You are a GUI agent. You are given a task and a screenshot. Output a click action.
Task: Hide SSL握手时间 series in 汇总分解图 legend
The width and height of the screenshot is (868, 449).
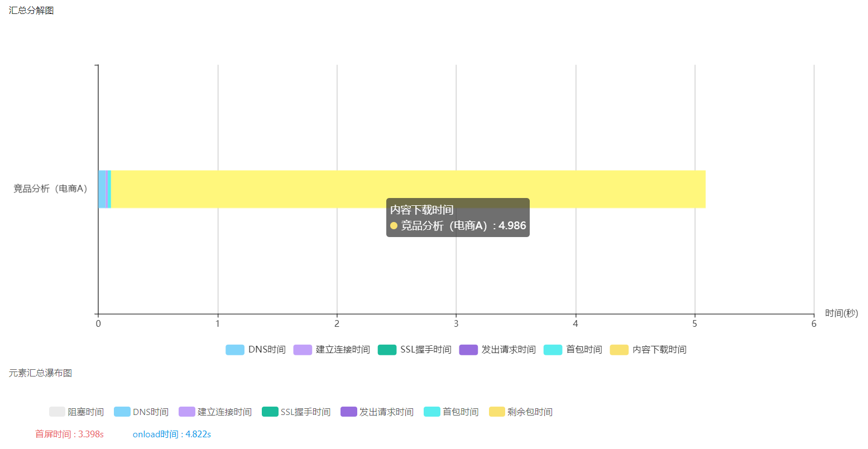coord(387,350)
